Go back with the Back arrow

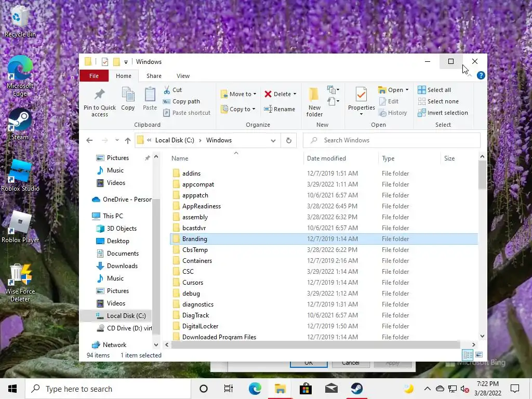pos(89,140)
